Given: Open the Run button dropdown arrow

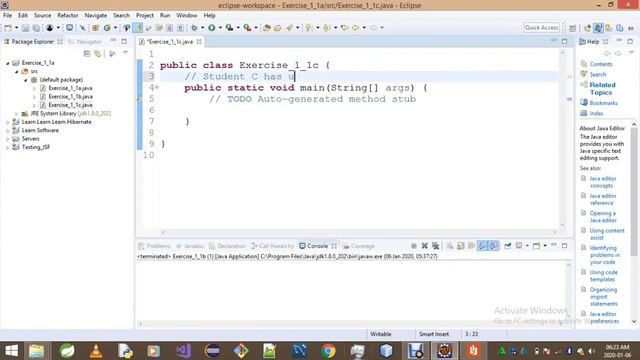Looking at the screenshot, I should [220, 28].
